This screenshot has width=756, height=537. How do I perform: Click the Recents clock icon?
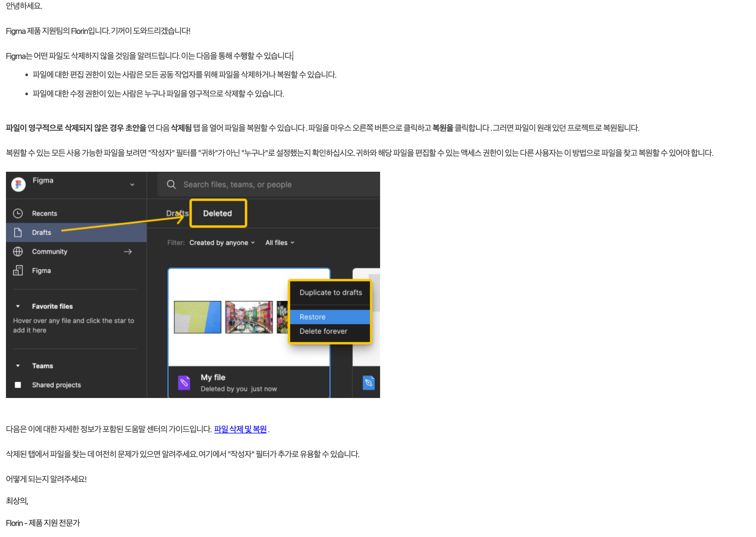(18, 213)
